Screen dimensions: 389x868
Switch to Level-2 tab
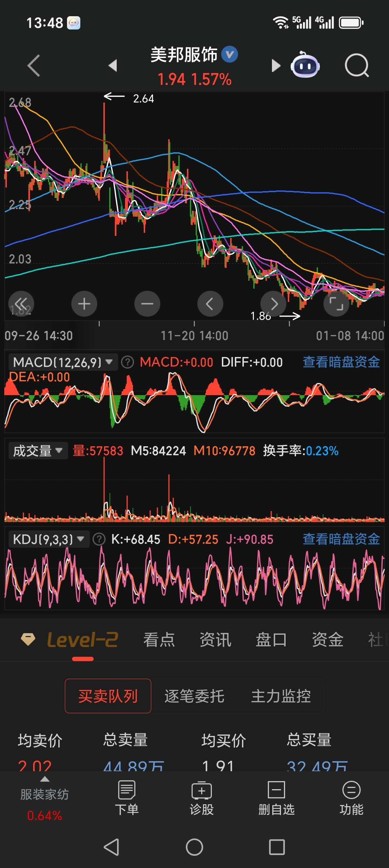point(82,640)
